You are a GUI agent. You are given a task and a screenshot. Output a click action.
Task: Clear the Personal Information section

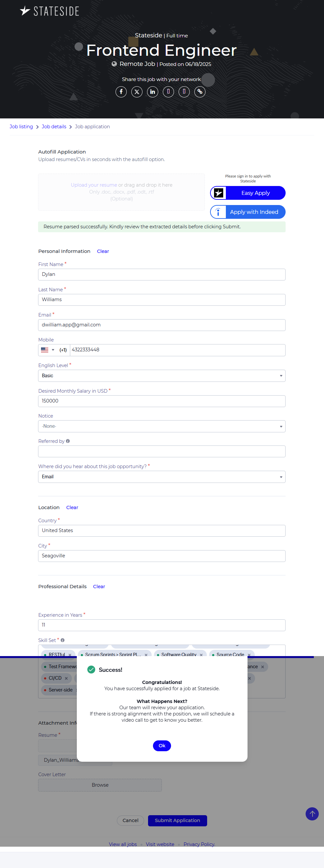(103, 251)
